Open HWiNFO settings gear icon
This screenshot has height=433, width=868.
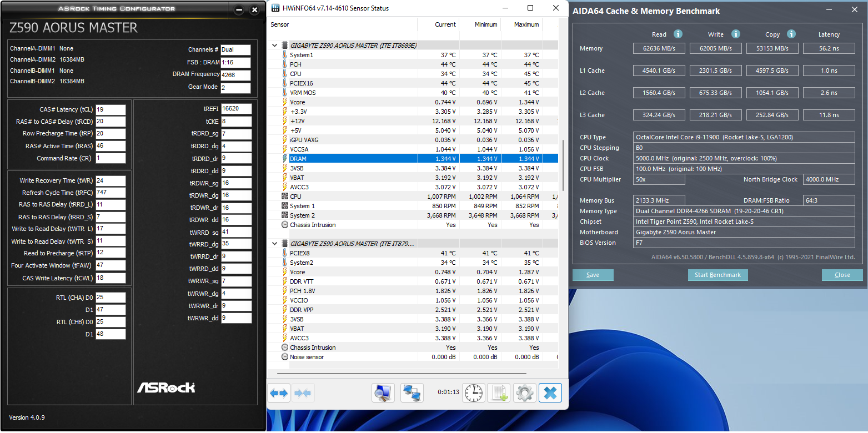(525, 393)
